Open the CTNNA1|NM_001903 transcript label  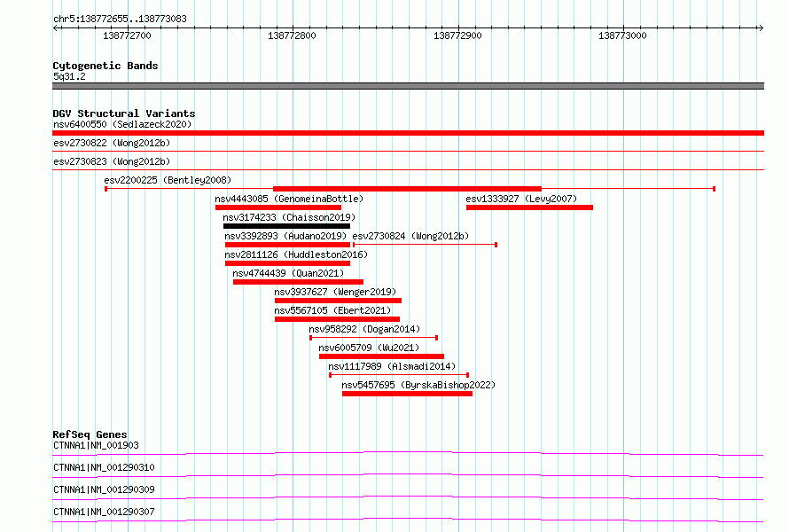[x=96, y=445]
